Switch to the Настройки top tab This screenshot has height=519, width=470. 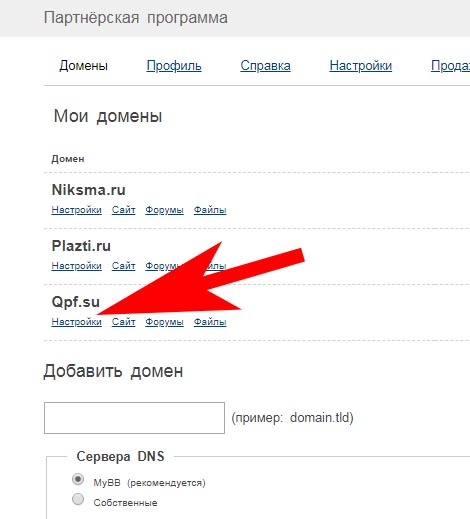[x=361, y=66]
